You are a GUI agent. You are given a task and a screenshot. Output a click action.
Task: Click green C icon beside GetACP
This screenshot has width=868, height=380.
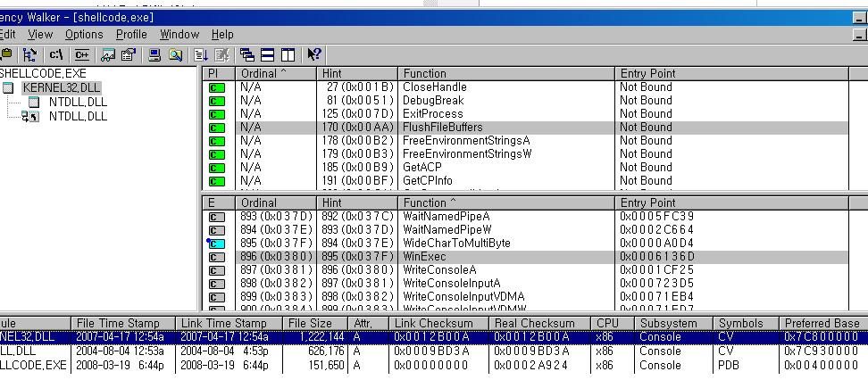coord(216,168)
